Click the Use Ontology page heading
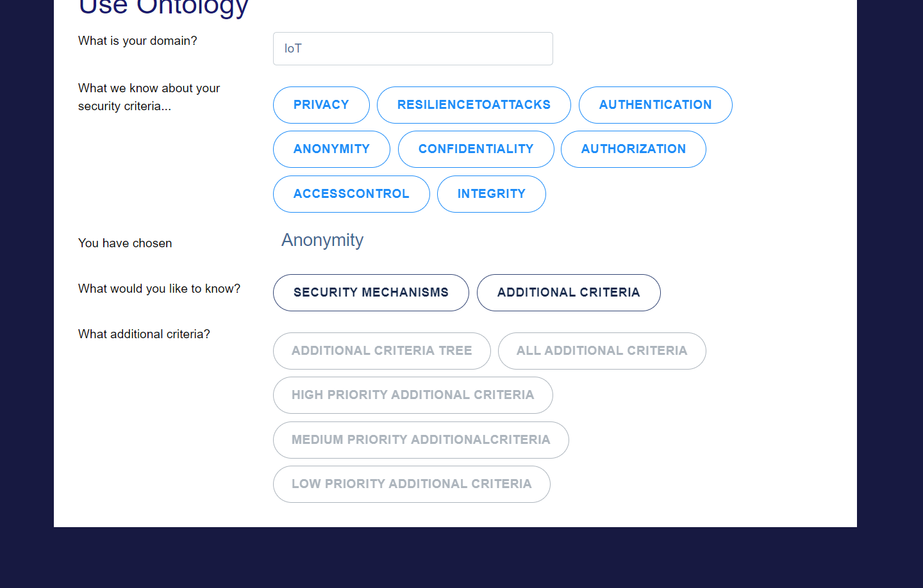923x588 pixels. pyautogui.click(x=163, y=8)
